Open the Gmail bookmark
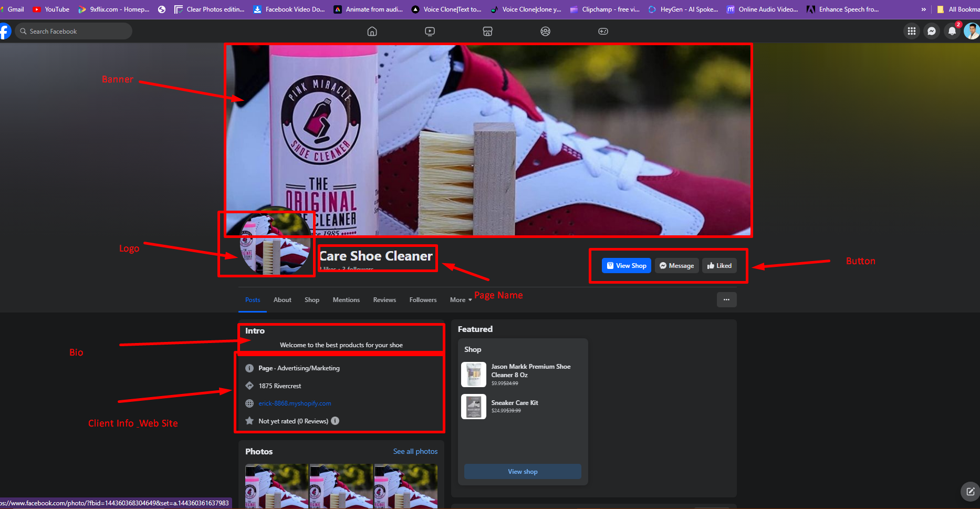Viewport: 980px width, 509px height. (12, 9)
